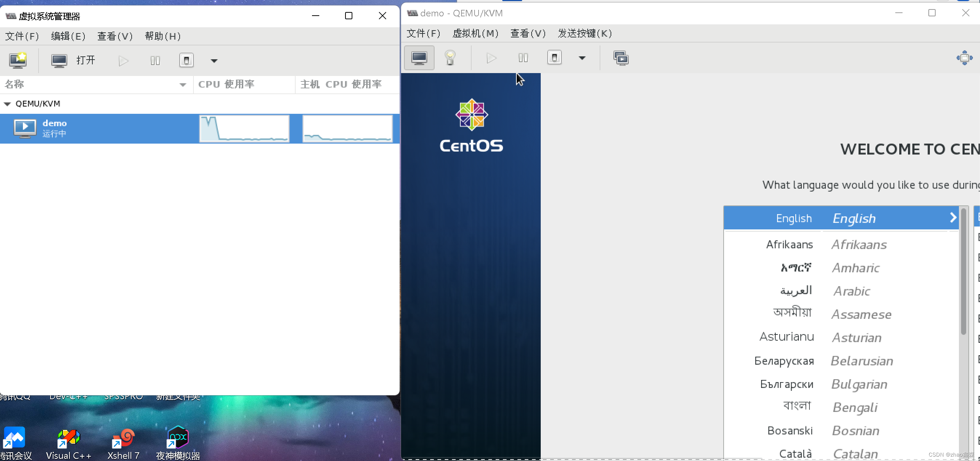This screenshot has height=461, width=980.
Task: Launch Visual C++ from the desktop
Action: pyautogui.click(x=68, y=441)
